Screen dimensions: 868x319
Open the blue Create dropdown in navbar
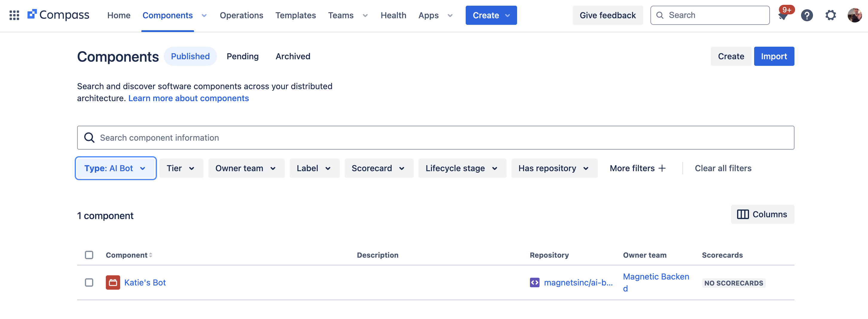(x=491, y=15)
